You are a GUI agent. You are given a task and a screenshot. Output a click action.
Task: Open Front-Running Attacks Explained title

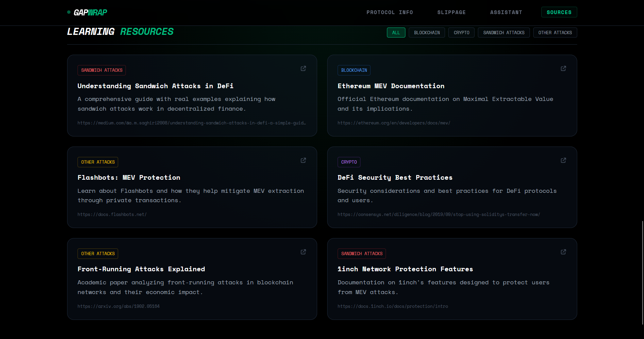(x=141, y=269)
